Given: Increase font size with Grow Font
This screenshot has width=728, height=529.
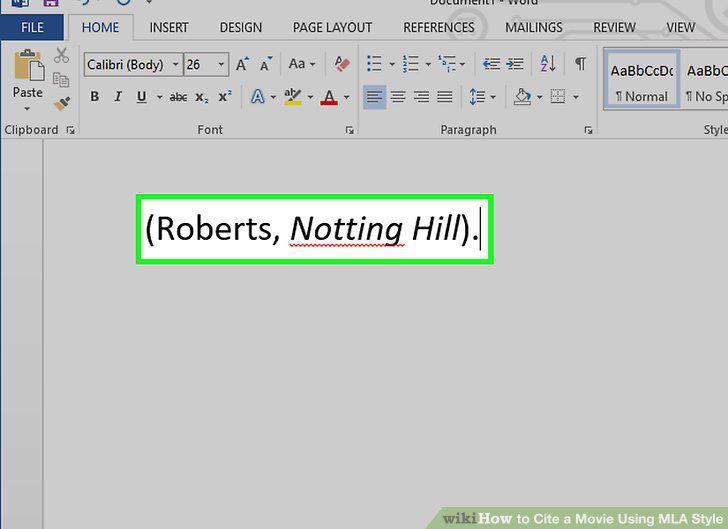Looking at the screenshot, I should [x=242, y=64].
